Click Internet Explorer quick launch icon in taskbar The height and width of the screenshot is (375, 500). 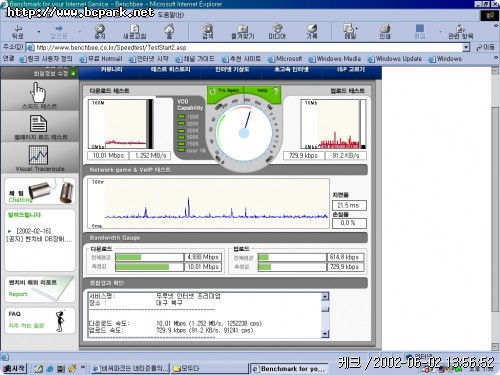(50, 368)
